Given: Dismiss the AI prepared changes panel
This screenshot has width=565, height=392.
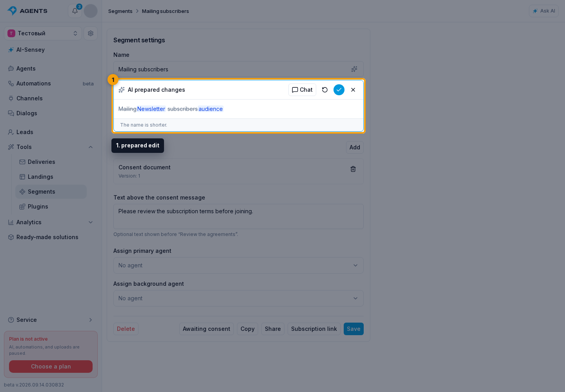Looking at the screenshot, I should pyautogui.click(x=353, y=90).
